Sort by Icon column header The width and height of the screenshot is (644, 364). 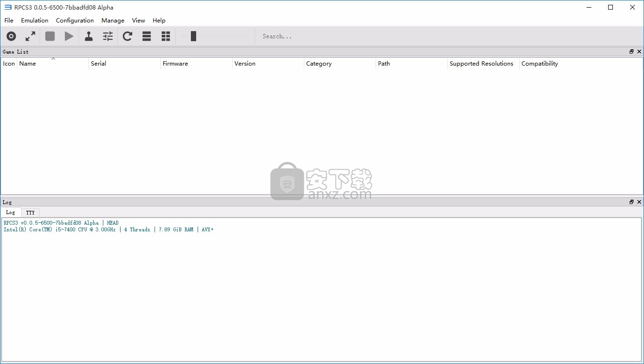(9, 63)
